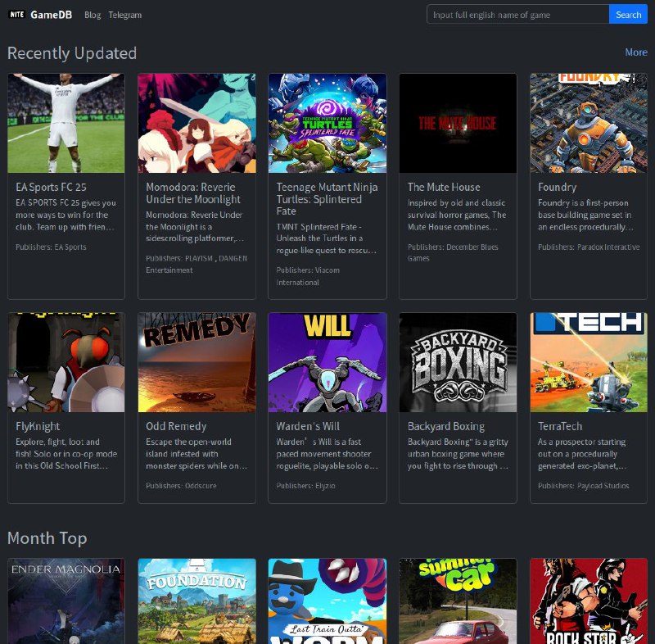Open Rock Star cover image
The width and height of the screenshot is (655, 644).
pyautogui.click(x=589, y=601)
